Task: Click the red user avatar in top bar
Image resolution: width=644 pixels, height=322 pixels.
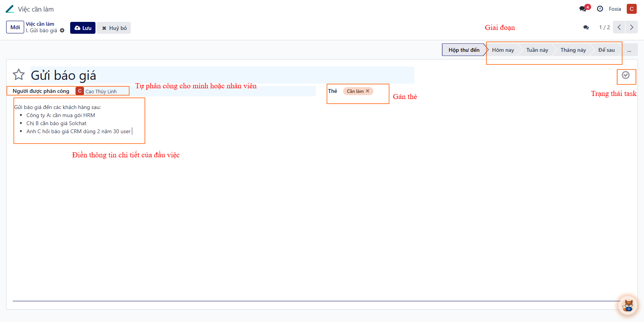Action: (631, 9)
